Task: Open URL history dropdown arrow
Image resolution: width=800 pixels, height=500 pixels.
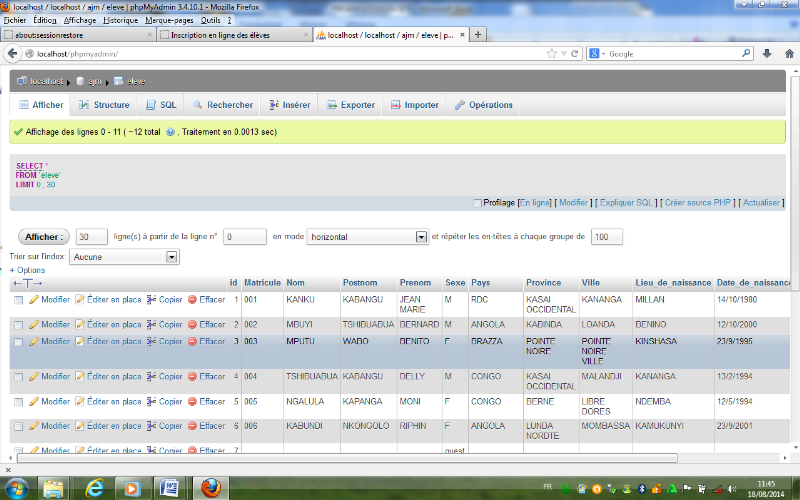Action: (x=564, y=54)
